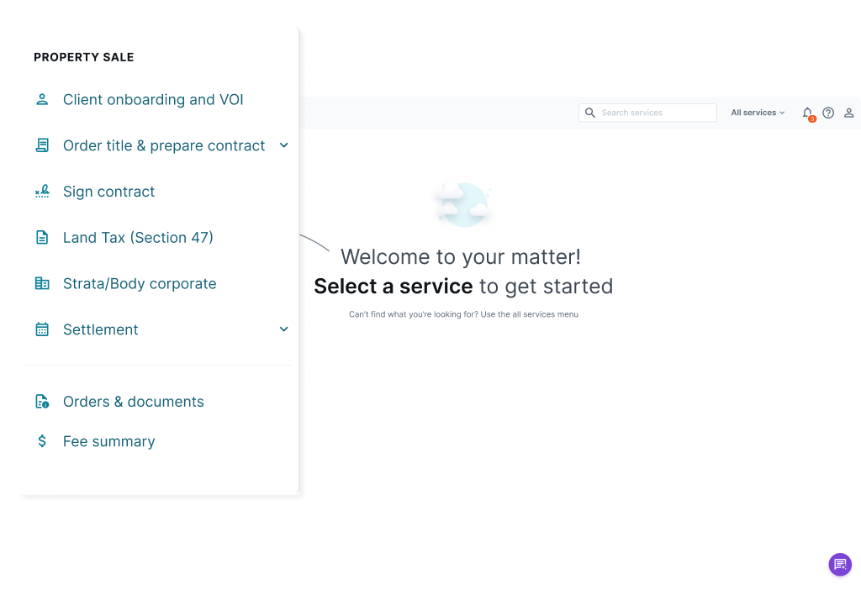Select the Sign contract menu entry

(x=108, y=191)
